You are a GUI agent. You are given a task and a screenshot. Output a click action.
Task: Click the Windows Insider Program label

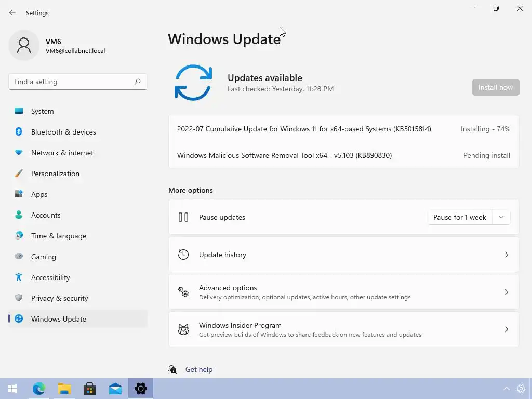(240, 325)
